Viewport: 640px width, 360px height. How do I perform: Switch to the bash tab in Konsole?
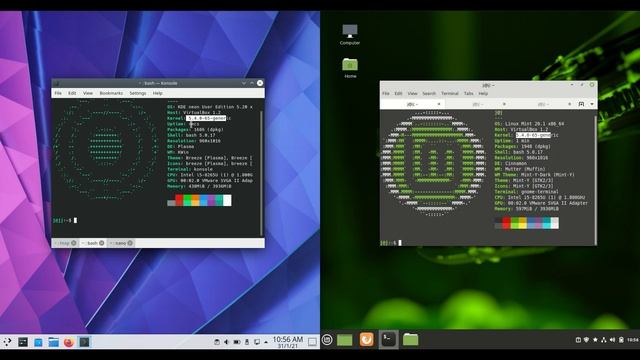(x=93, y=243)
